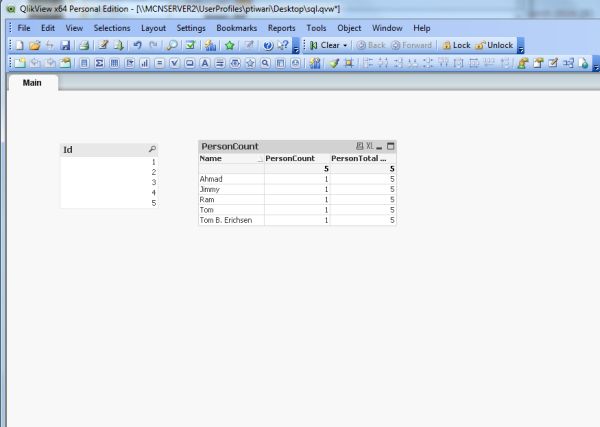Expand the Clear button dropdown arrow
Viewport: 600px width, 427px height.
[x=345, y=46]
